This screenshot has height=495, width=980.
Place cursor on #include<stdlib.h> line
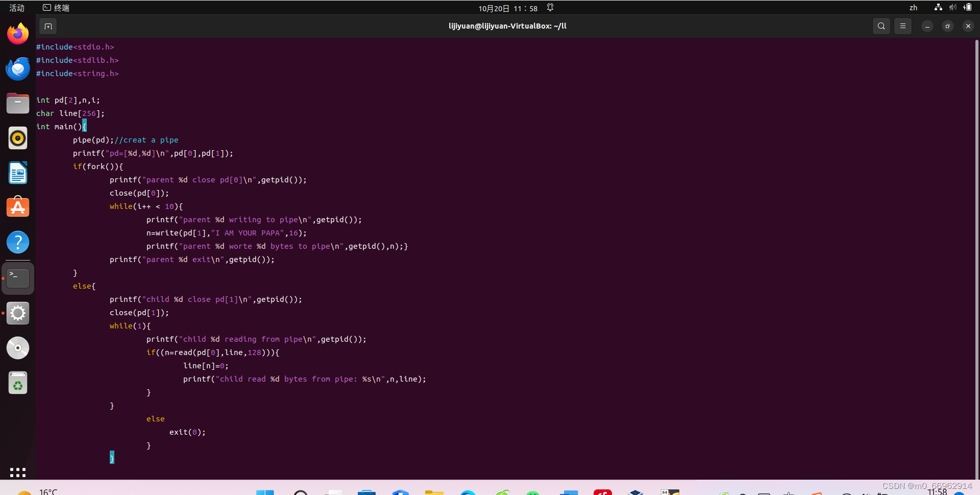(x=77, y=60)
